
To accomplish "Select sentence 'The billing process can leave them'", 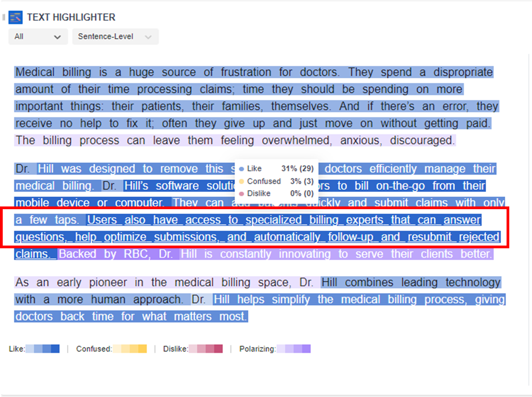I will (235, 140).
